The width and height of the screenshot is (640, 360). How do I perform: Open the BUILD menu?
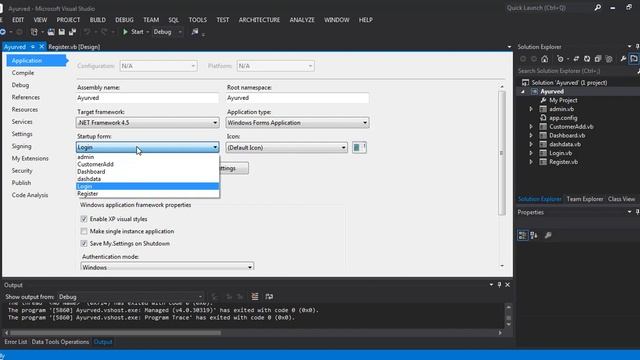[x=98, y=20]
